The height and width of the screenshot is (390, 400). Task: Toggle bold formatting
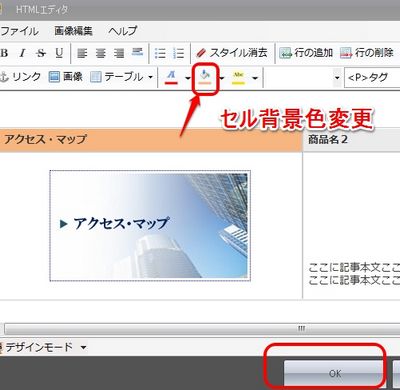click(x=4, y=53)
